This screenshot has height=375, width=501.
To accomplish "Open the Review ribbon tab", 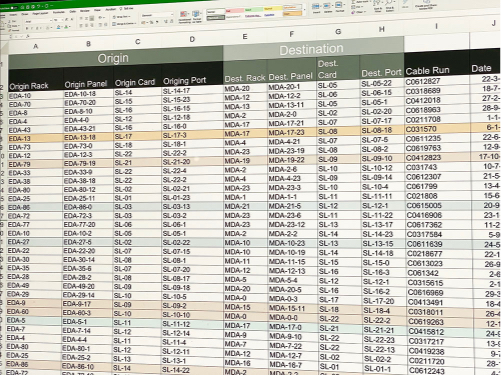I will tap(85, 11).
